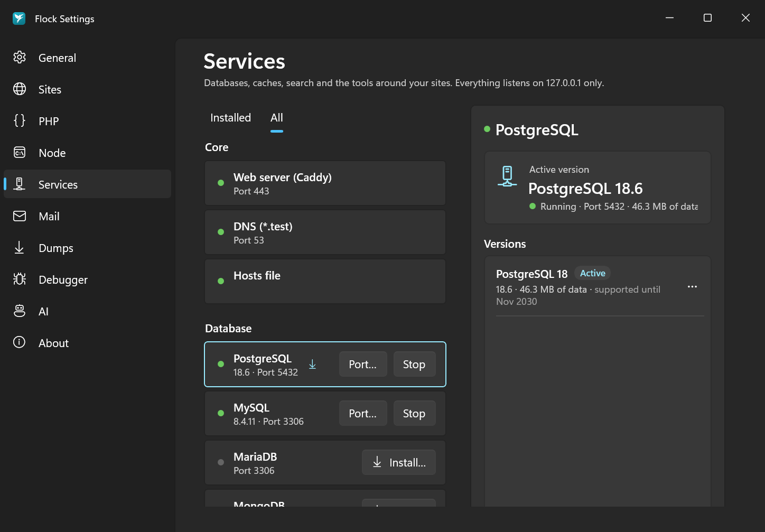Click the Services server icon in sidebar
The height and width of the screenshot is (532, 765).
click(20, 184)
